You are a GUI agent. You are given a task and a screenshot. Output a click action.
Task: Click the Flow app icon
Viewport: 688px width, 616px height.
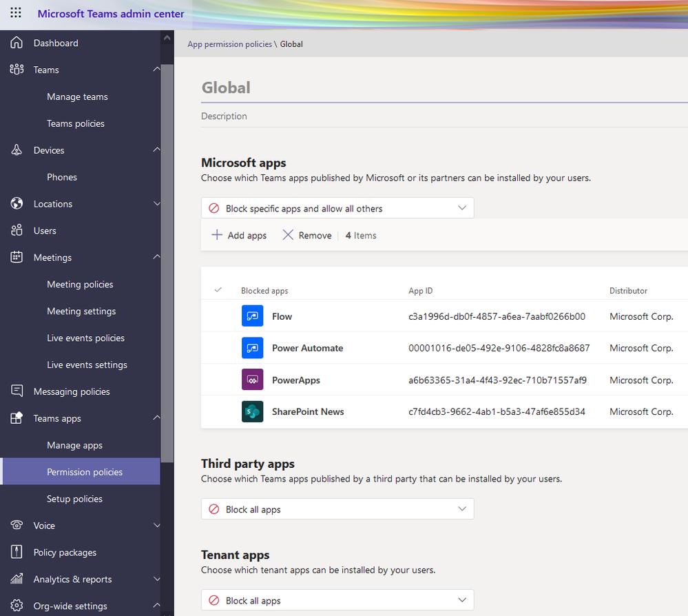click(252, 316)
